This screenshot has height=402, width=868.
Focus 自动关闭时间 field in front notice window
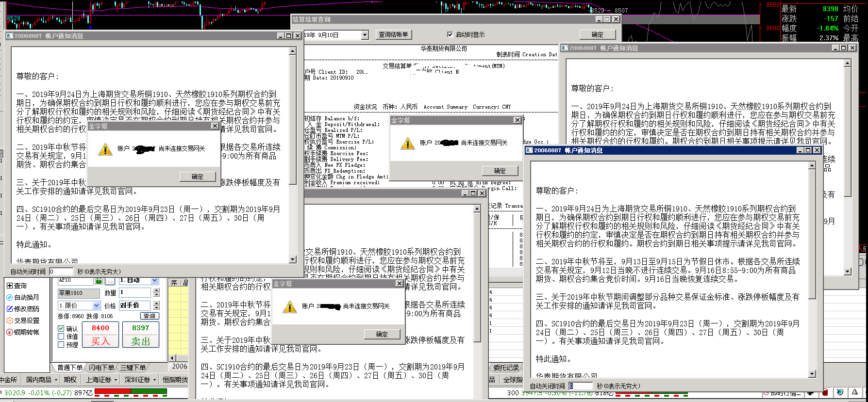[581, 386]
